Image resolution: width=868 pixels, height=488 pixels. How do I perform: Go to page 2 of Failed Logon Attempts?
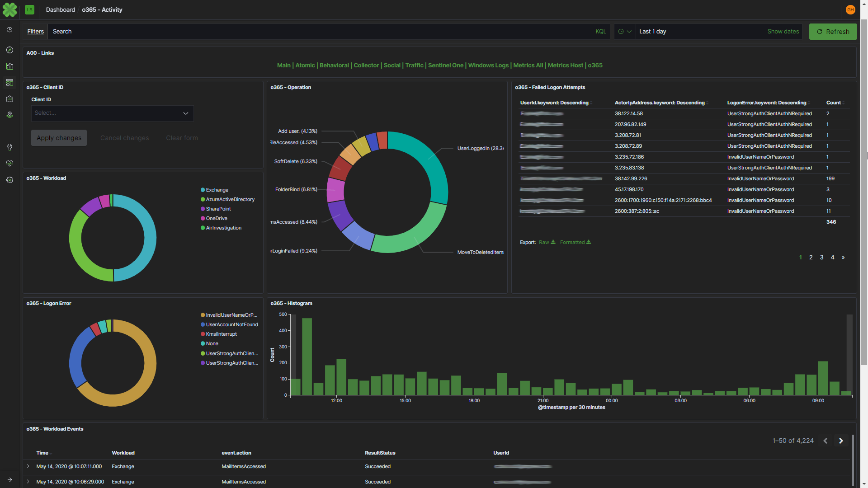click(811, 258)
